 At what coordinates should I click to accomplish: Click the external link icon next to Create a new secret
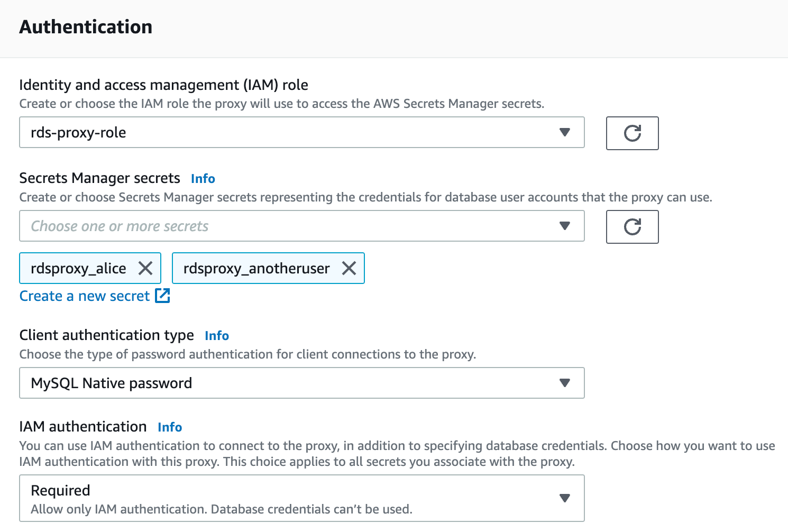pos(163,296)
